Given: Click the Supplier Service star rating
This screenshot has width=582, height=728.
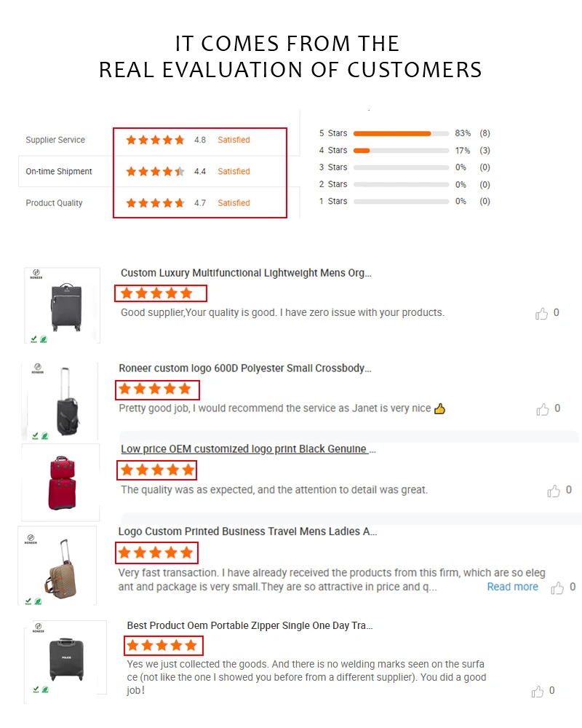Looking at the screenshot, I should click(x=155, y=140).
